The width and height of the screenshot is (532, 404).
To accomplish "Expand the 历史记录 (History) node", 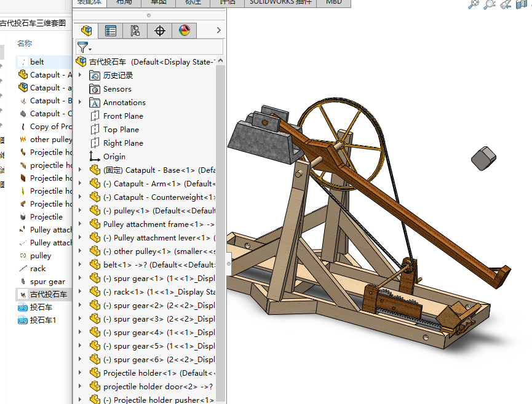I will pos(79,76).
